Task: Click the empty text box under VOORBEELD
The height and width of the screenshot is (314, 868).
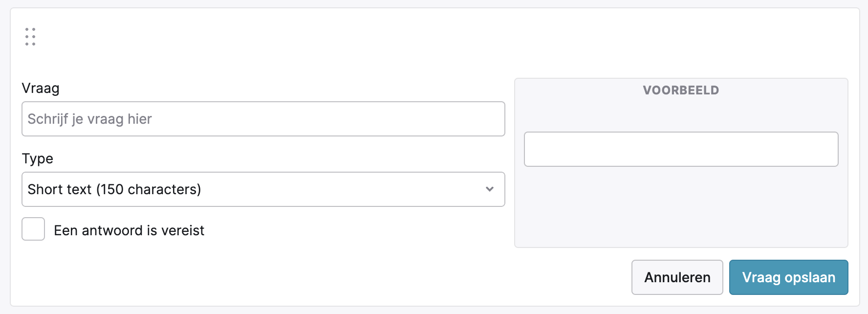Action: (x=681, y=149)
